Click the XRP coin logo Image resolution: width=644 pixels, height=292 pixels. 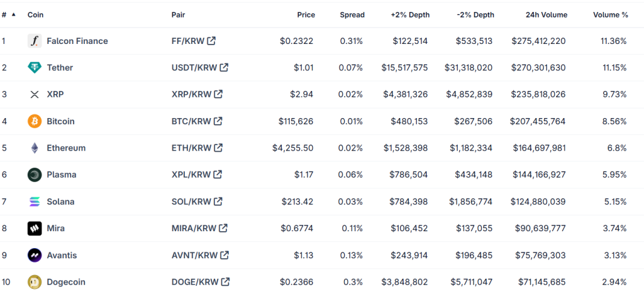click(x=35, y=94)
